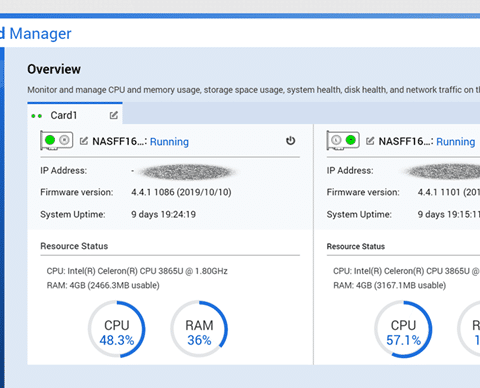
Task: Select the 36% RAM usage gauge
Action: (199, 329)
